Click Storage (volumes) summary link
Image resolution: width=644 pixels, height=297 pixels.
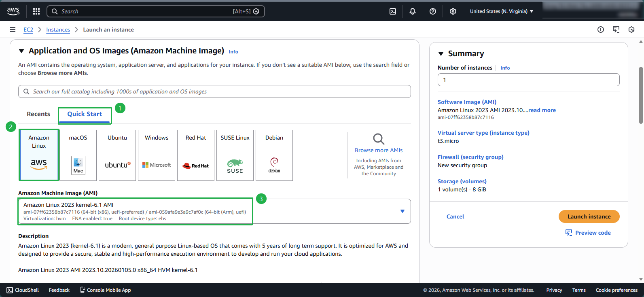[x=462, y=181]
